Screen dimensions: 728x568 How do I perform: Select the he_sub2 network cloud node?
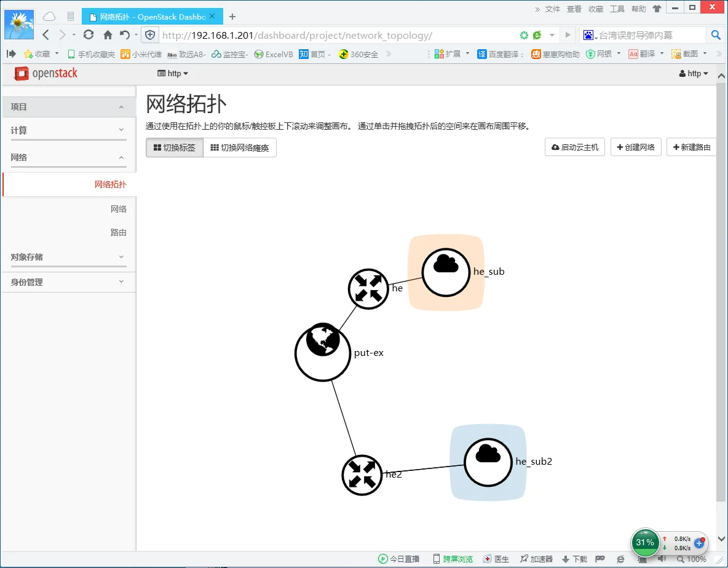(488, 462)
